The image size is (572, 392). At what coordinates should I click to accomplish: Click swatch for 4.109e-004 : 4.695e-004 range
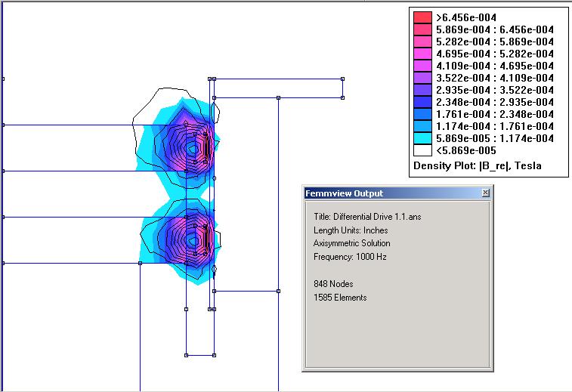(x=422, y=65)
